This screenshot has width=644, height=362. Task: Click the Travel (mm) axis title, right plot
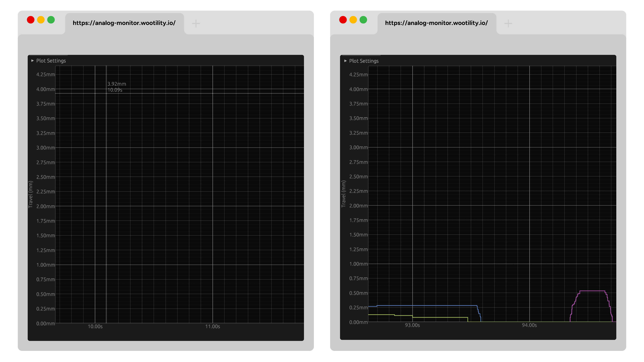(x=344, y=194)
